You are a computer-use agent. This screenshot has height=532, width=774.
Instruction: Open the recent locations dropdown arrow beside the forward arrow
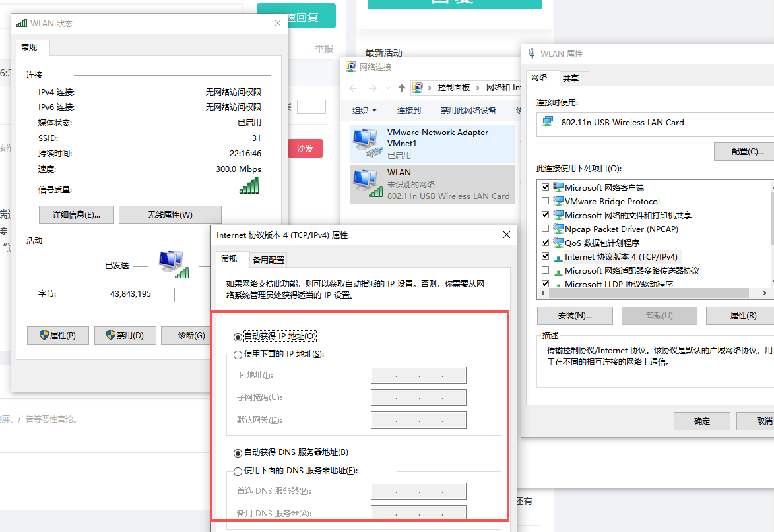click(x=389, y=88)
